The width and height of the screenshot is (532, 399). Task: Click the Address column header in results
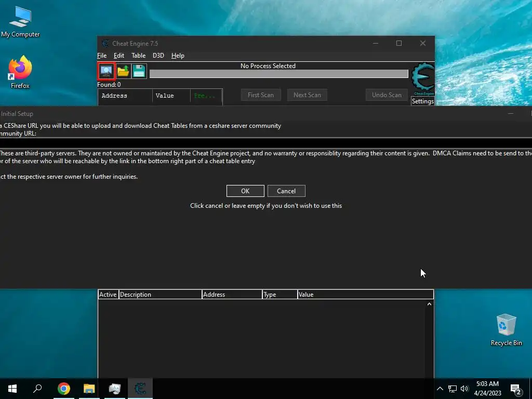126,96
